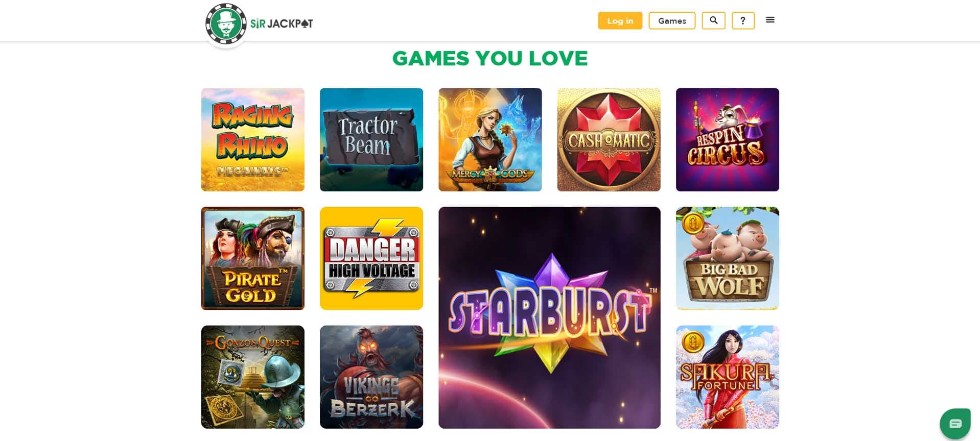Launch the Vikings Go Berzerk game
Screen dimensions: 980x441
[x=371, y=377]
